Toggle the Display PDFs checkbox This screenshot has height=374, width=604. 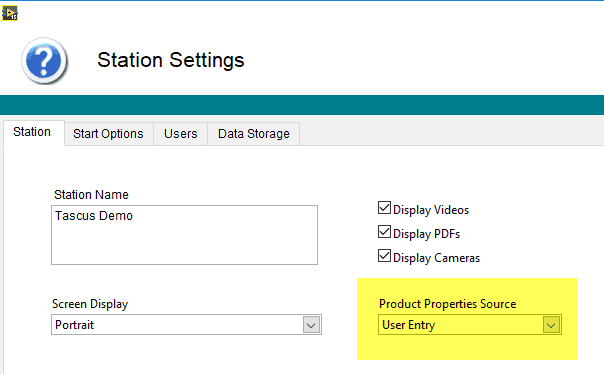tap(384, 232)
